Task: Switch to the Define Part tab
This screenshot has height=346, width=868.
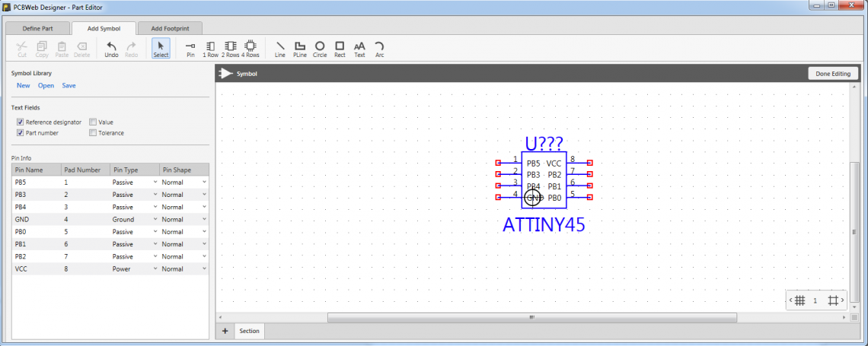Action: 37,28
